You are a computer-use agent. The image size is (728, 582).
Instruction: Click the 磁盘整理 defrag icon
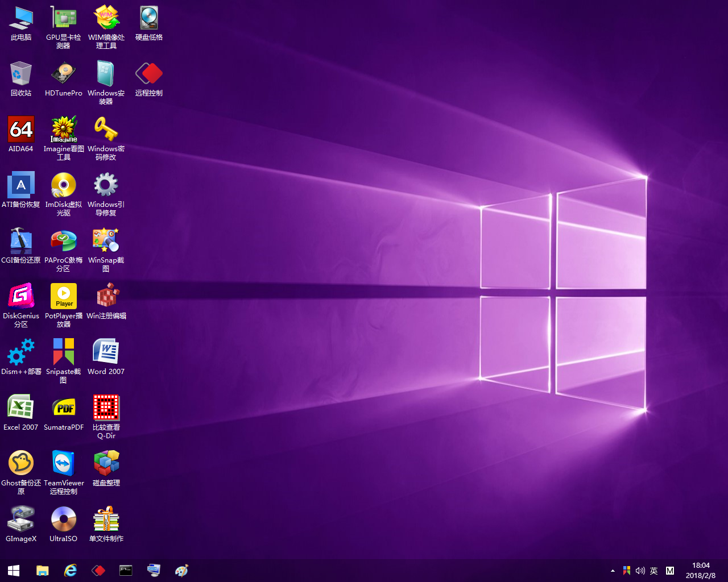point(106,469)
